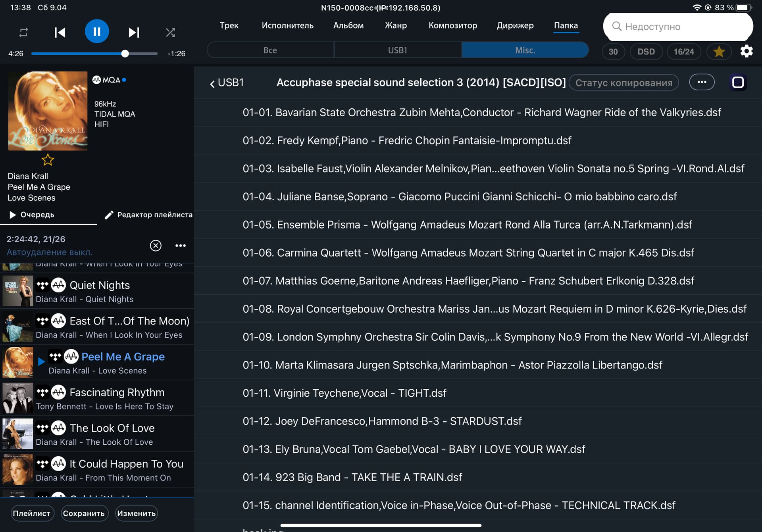
Task: Open the folder options three-dots menu
Action: pos(702,82)
